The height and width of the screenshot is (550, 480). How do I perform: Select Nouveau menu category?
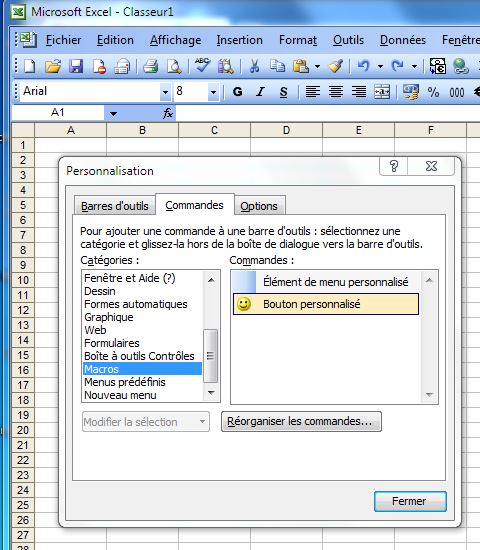[142, 395]
